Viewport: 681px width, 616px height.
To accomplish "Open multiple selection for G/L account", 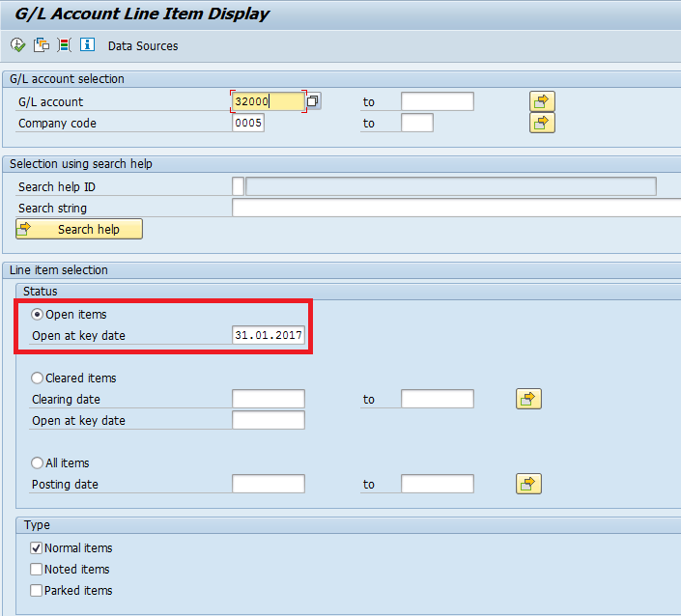I will (542, 101).
